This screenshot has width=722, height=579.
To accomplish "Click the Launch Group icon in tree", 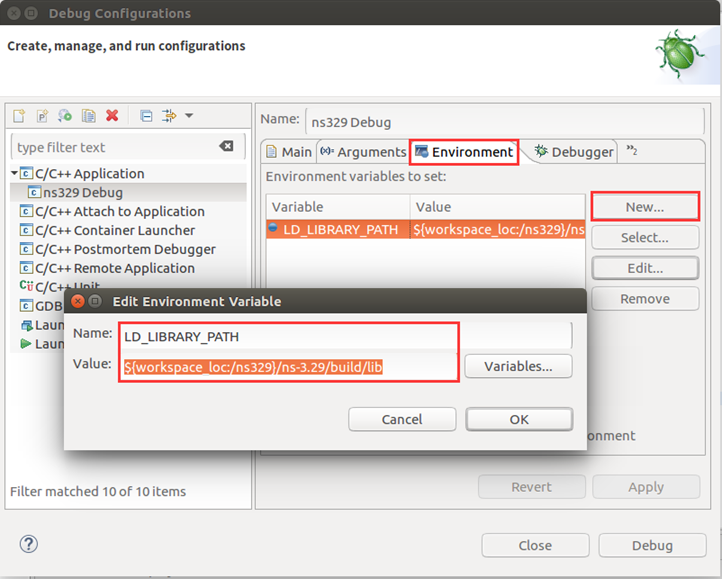I will click(26, 325).
